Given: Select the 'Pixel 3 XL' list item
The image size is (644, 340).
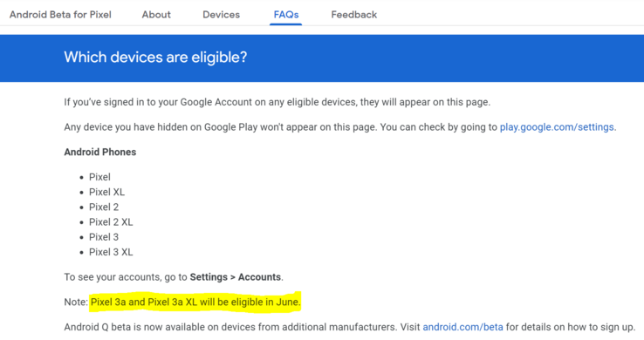Looking at the screenshot, I should pos(111,252).
